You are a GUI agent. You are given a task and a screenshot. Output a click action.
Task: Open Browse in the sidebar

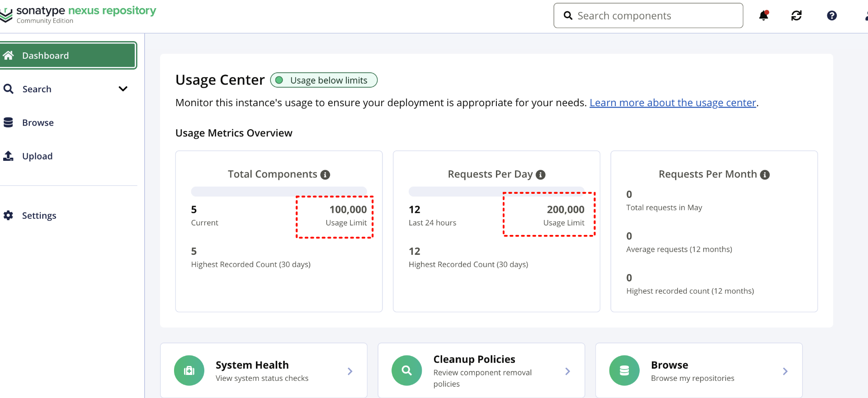pyautogui.click(x=38, y=123)
